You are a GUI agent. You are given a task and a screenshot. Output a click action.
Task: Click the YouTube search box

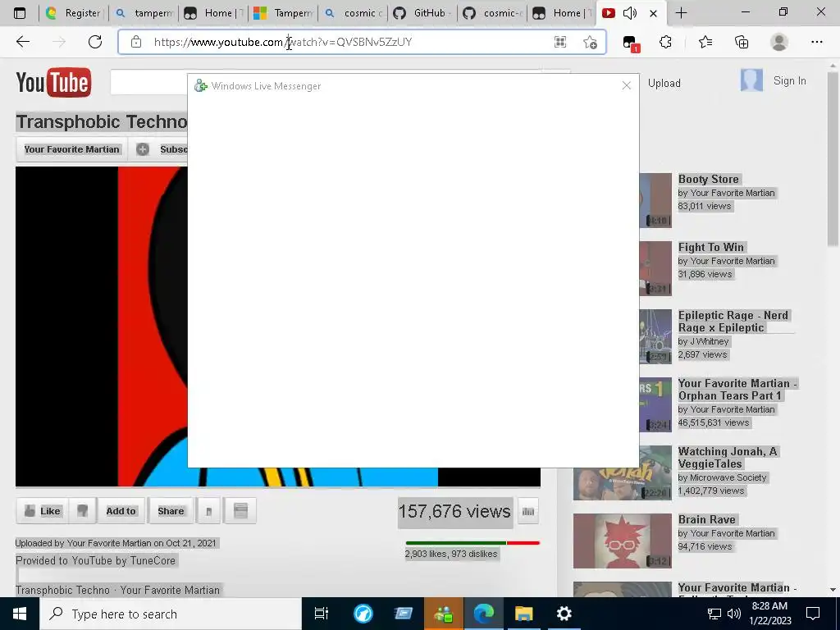click(149, 83)
